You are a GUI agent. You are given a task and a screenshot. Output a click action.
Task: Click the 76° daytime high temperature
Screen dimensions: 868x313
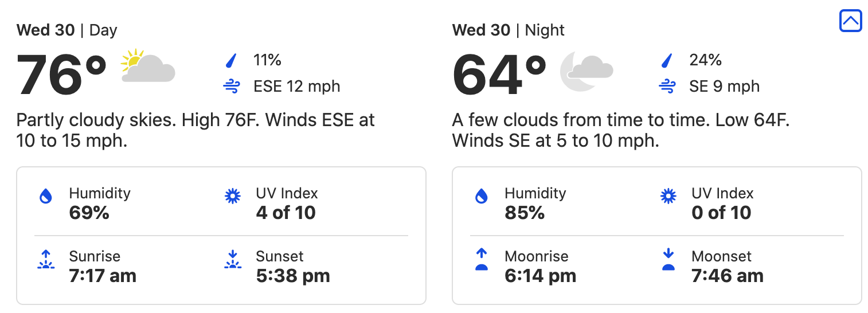(x=62, y=75)
